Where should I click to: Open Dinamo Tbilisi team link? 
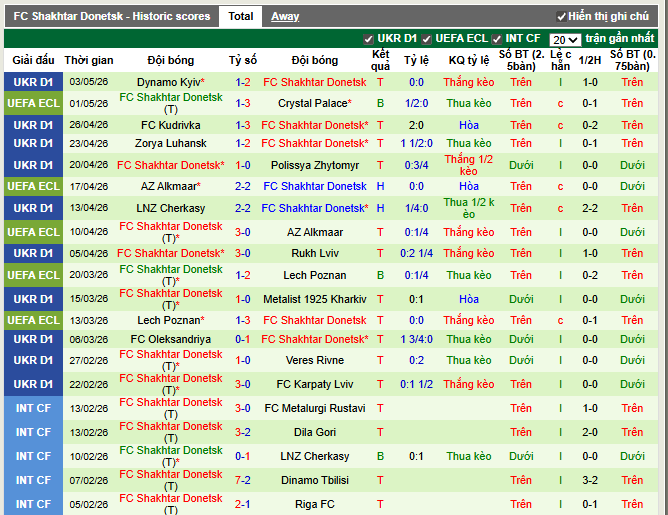315,480
